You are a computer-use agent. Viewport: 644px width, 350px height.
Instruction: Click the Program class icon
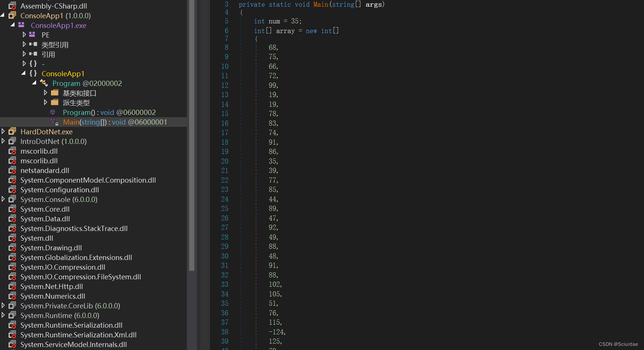44,83
